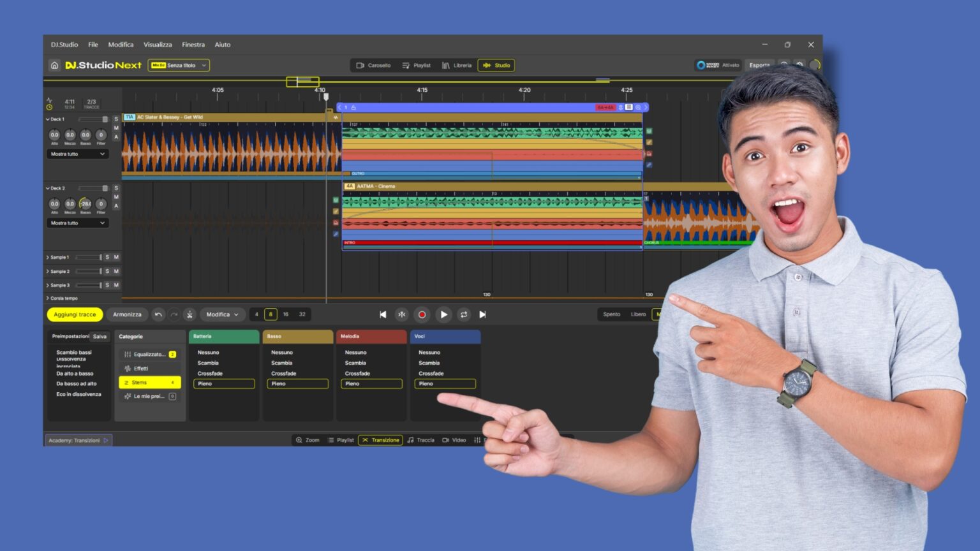Mute Deck 1 with the M button

tap(116, 128)
